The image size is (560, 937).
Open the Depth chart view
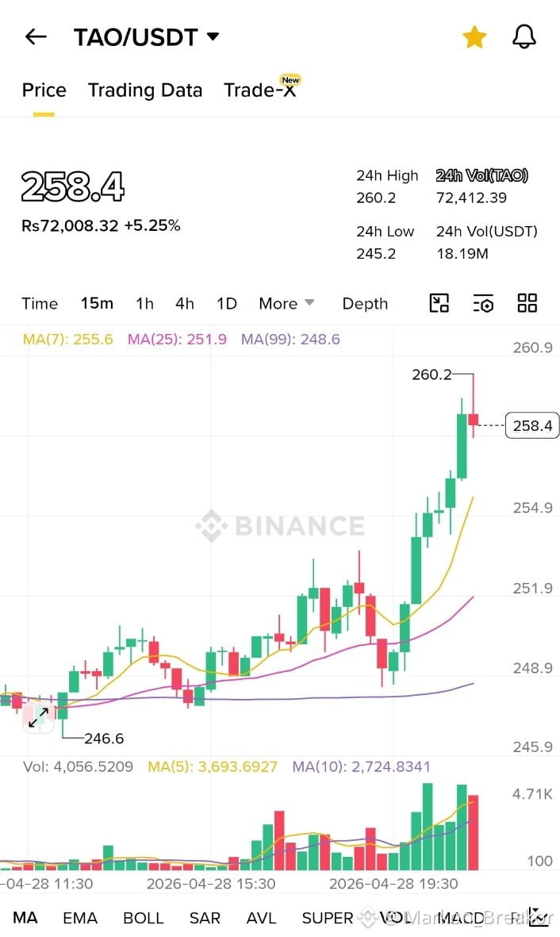click(365, 304)
